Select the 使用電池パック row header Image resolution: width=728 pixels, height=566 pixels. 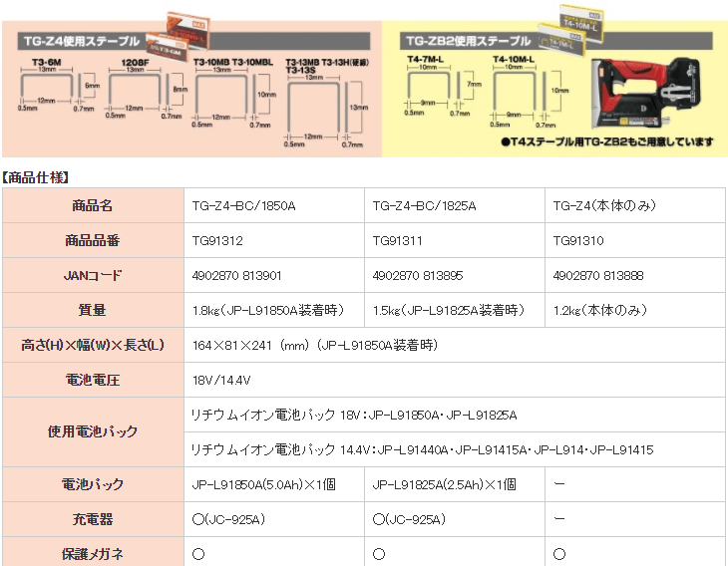coord(93,431)
